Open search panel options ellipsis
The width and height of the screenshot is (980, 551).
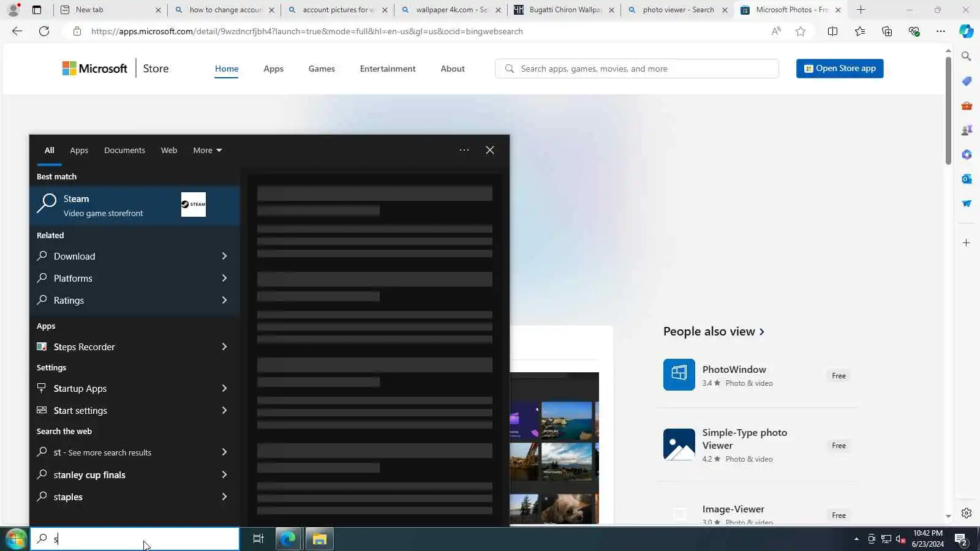(464, 150)
